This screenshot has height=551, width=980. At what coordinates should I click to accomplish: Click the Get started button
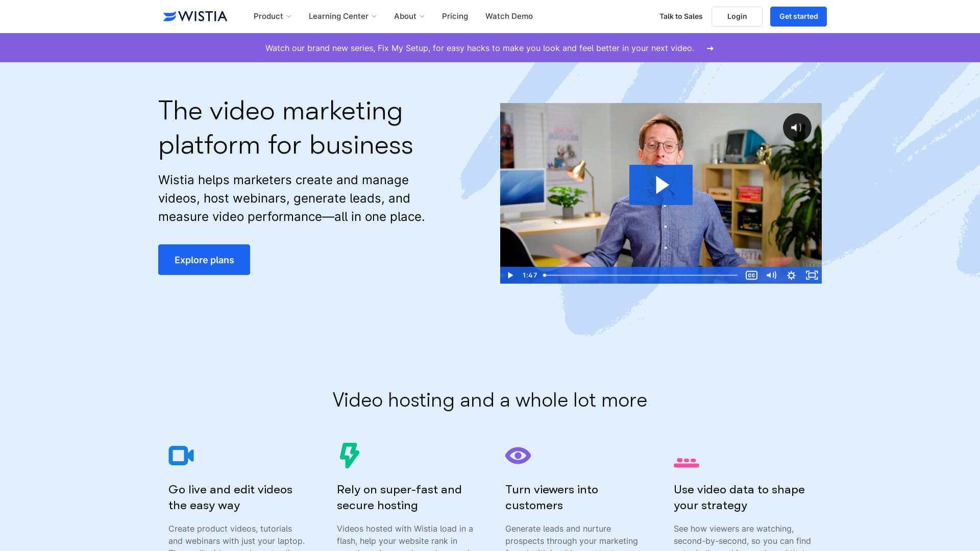(798, 16)
